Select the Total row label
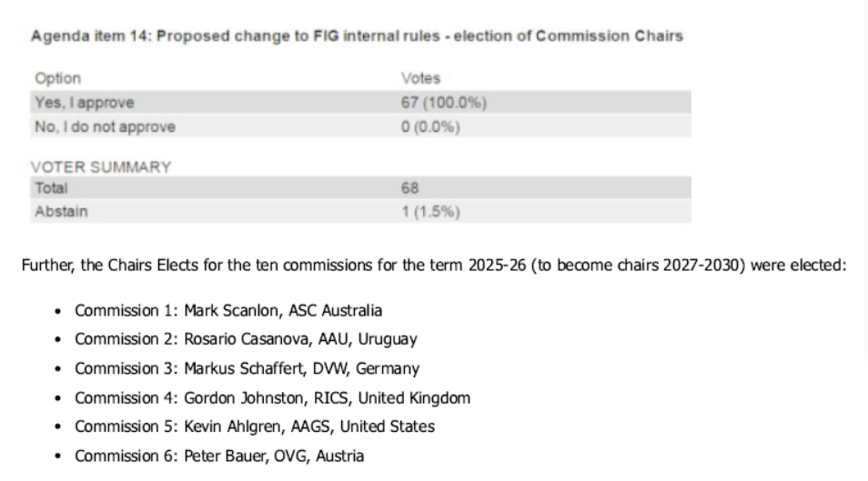Screen dimensions: 868x481 pyautogui.click(x=51, y=189)
